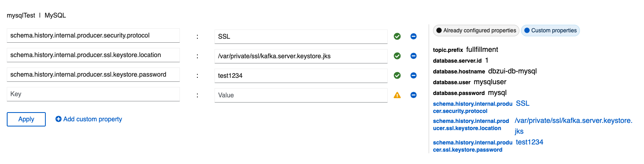The width and height of the screenshot is (644, 164).
Task: Toggle the Custom properties chip
Action: pos(550,30)
